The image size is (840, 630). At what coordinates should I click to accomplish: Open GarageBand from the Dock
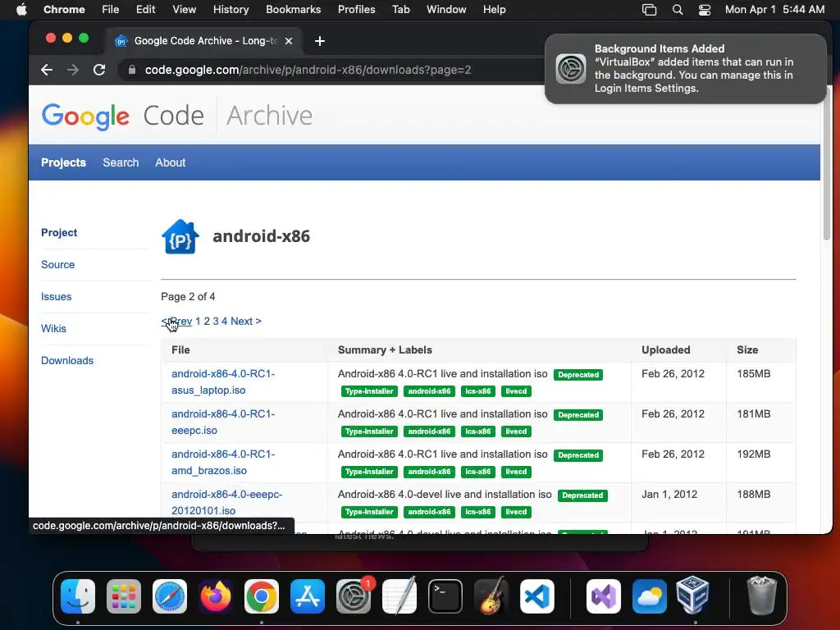pyautogui.click(x=491, y=596)
